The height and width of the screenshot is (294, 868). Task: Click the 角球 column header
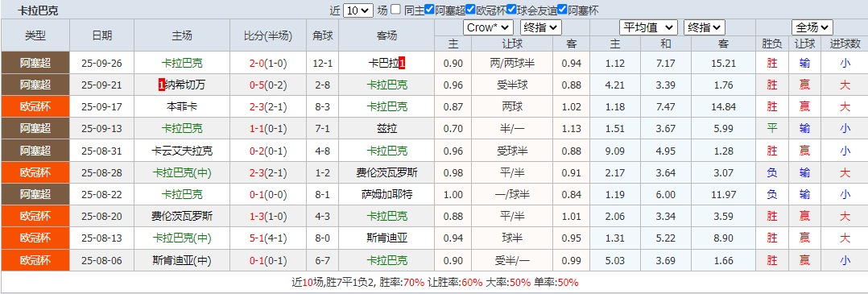[x=323, y=35]
